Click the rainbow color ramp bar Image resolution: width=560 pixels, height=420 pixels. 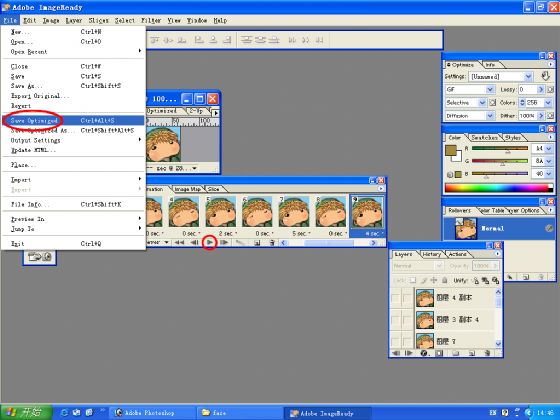pyautogui.click(x=499, y=188)
